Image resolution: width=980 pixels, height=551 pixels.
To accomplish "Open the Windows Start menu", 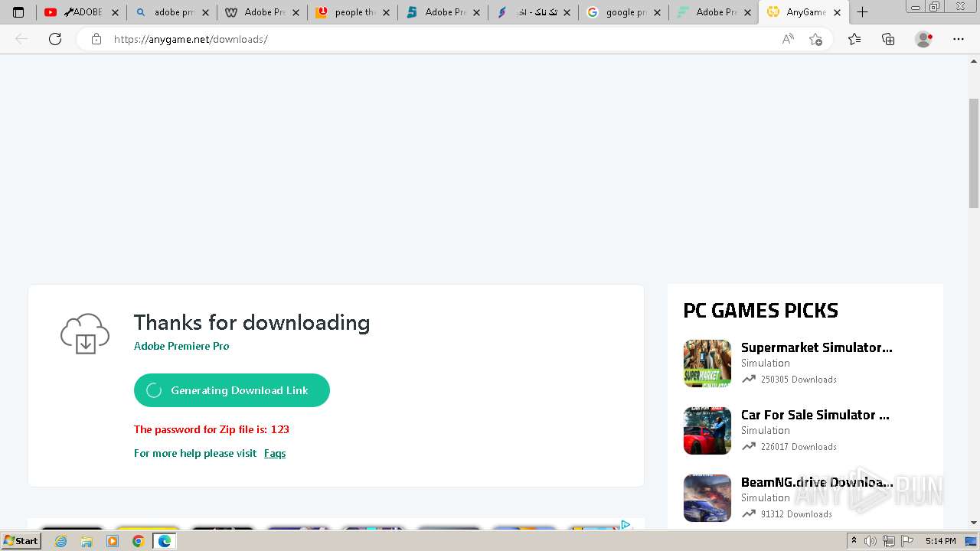I will tap(21, 541).
